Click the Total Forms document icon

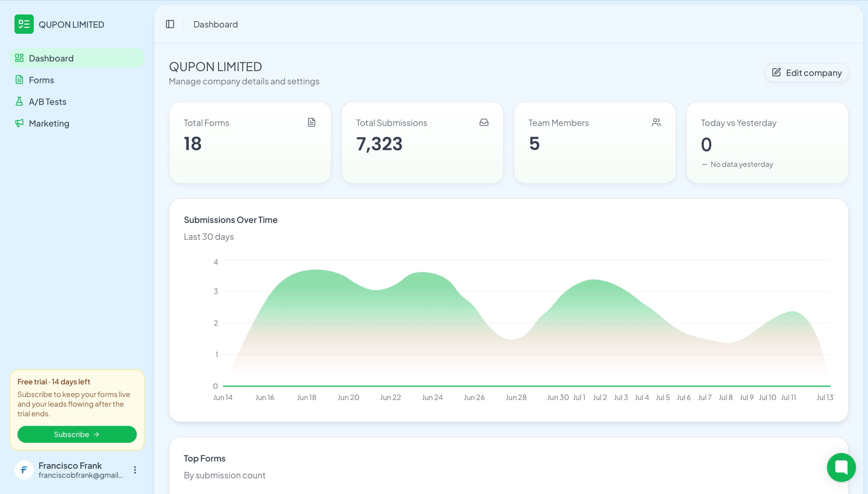[x=312, y=123]
